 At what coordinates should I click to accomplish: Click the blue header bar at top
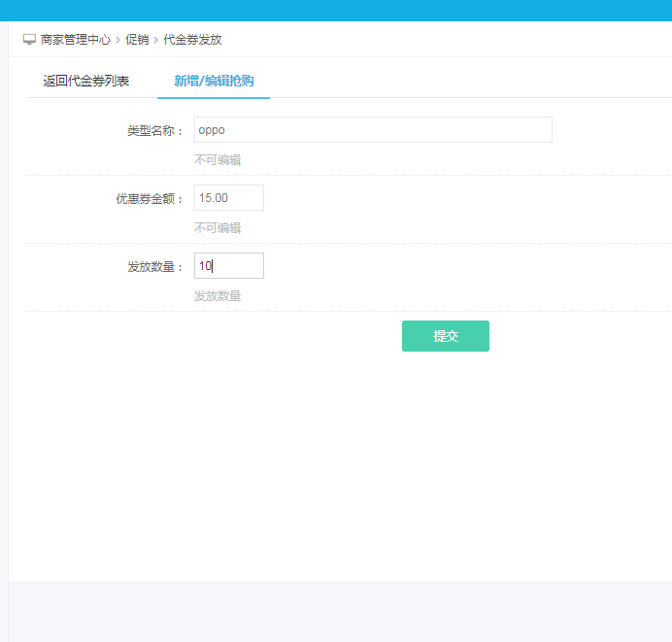336,10
